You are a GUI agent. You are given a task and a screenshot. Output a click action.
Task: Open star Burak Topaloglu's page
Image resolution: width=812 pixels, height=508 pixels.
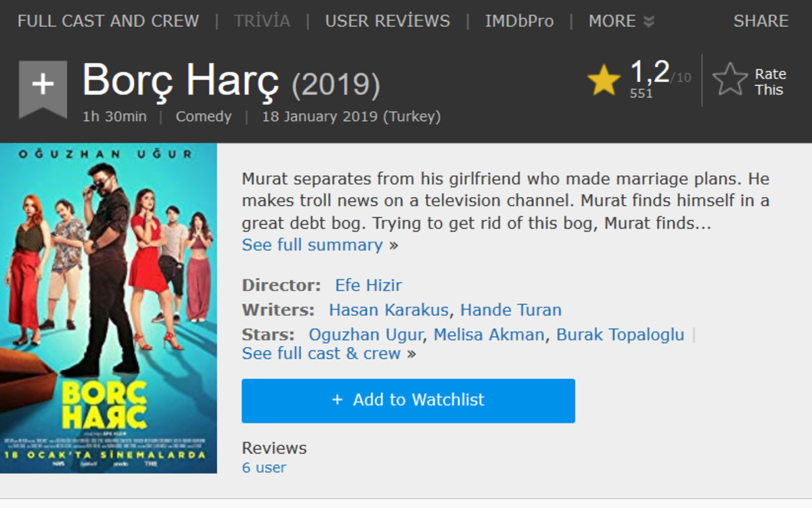point(620,335)
